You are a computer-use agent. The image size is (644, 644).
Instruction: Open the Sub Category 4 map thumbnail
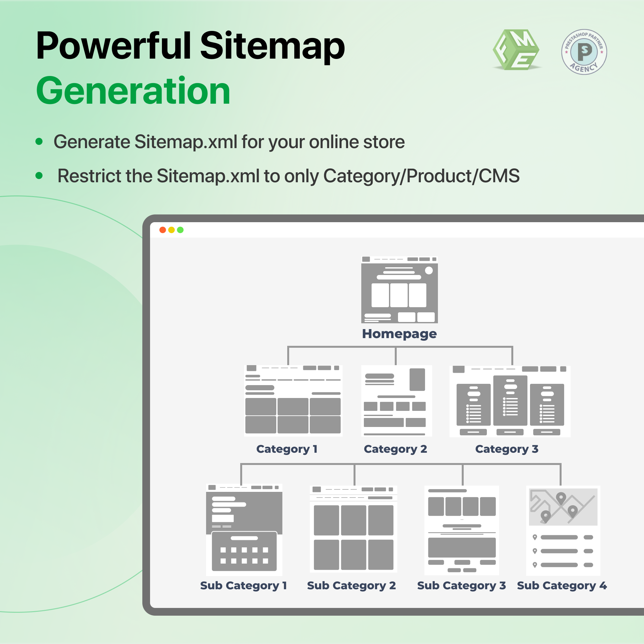(x=563, y=530)
